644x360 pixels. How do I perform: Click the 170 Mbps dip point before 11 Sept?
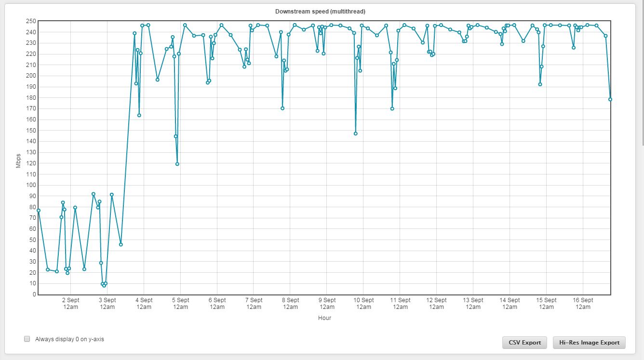point(392,108)
